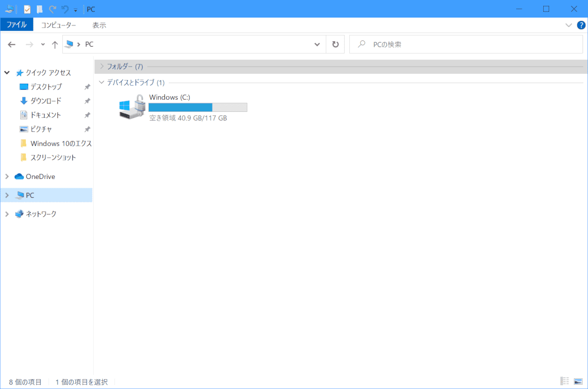Image resolution: width=588 pixels, height=389 pixels.
Task: Expand the ribbon with the chevron
Action: pos(569,25)
